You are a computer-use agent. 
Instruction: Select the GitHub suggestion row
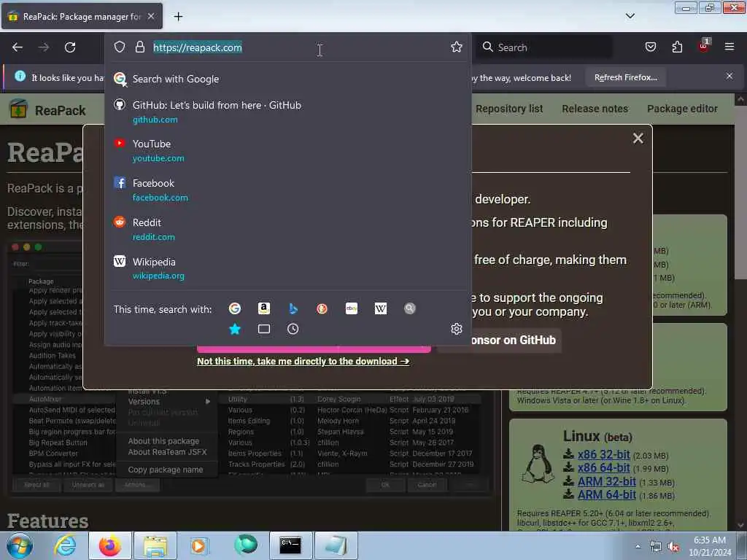[287, 112]
